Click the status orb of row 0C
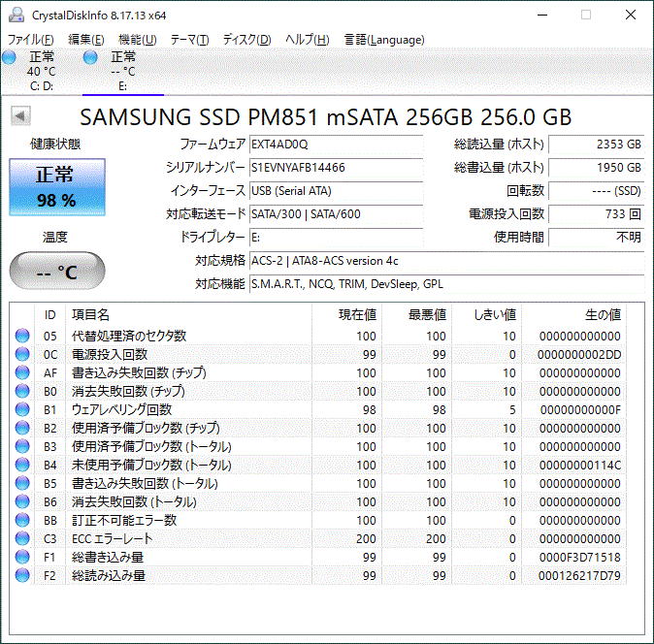The height and width of the screenshot is (644, 654). [22, 354]
